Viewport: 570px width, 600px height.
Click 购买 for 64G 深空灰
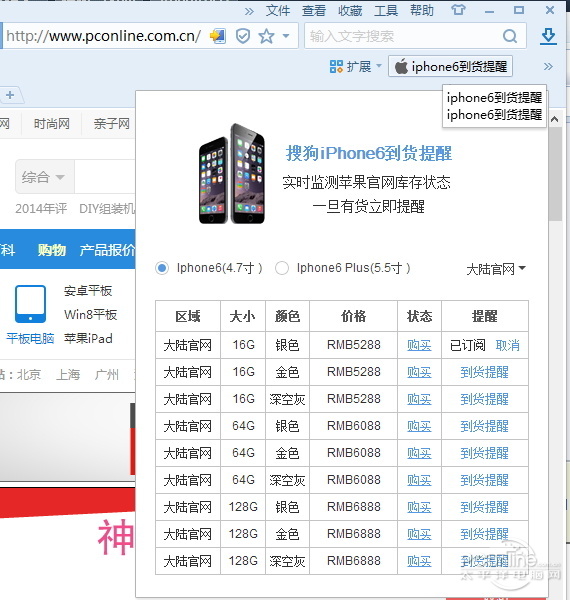(419, 480)
